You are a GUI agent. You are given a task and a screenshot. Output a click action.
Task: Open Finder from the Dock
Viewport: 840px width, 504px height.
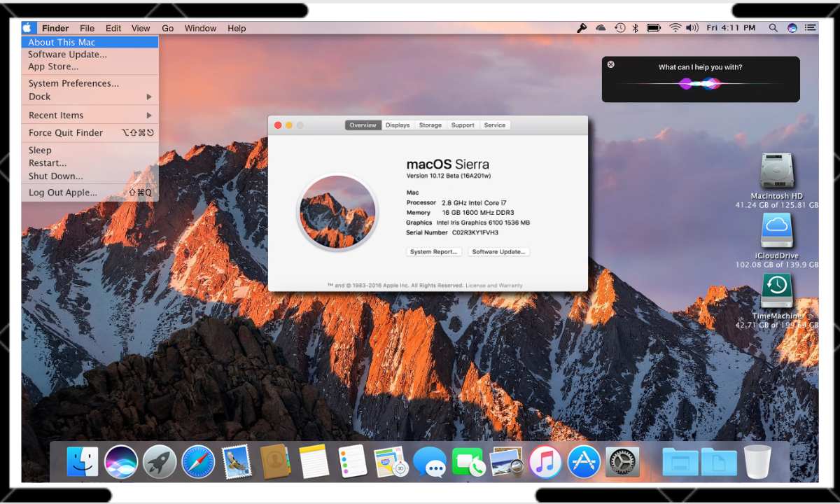(x=83, y=462)
